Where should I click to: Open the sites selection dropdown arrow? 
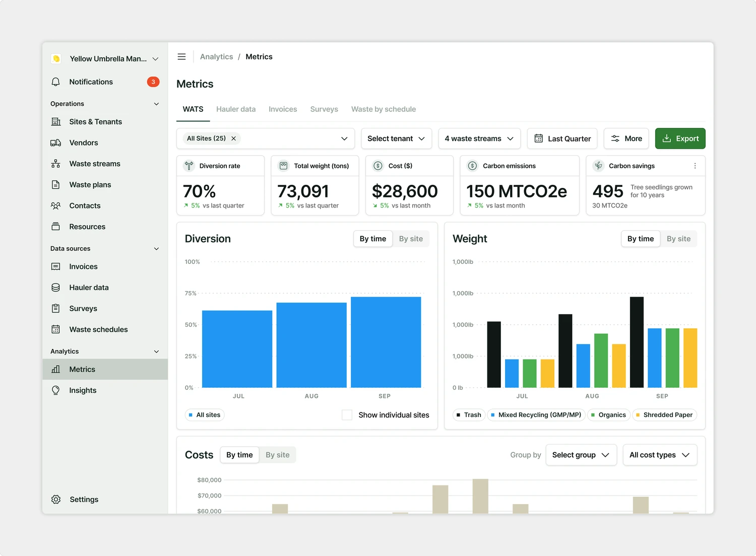click(344, 138)
